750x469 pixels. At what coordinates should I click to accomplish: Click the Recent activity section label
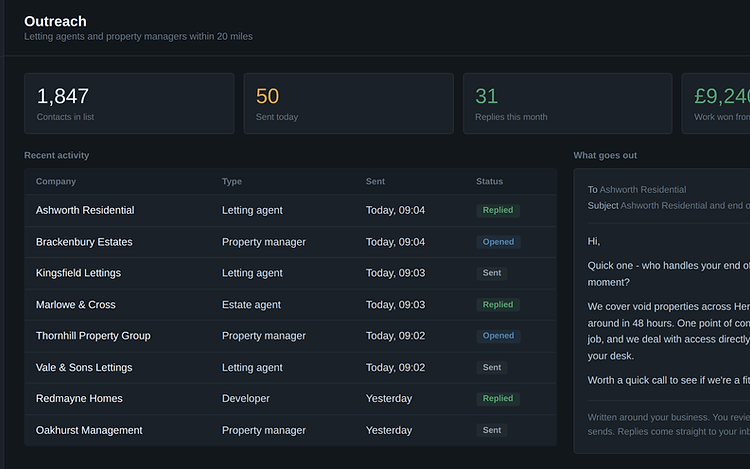[56, 155]
